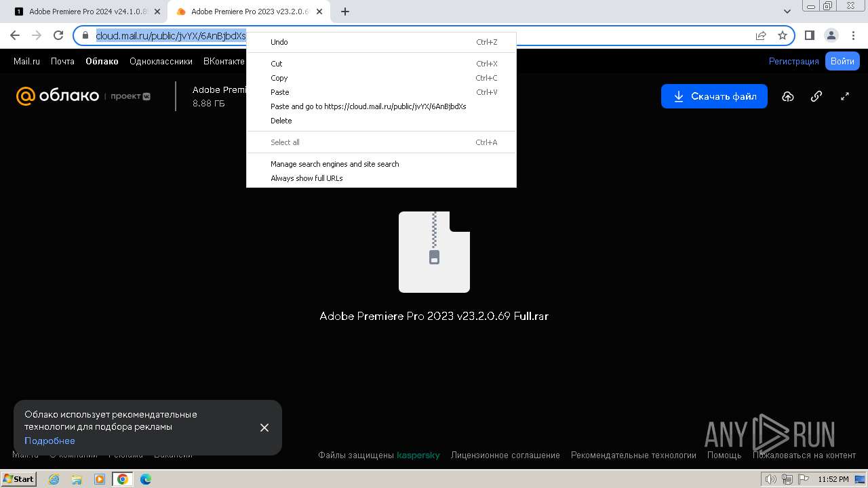This screenshot has width=868, height=488.
Task: Switch to Adobe Premiere Pro 2024 tab
Action: (88, 12)
